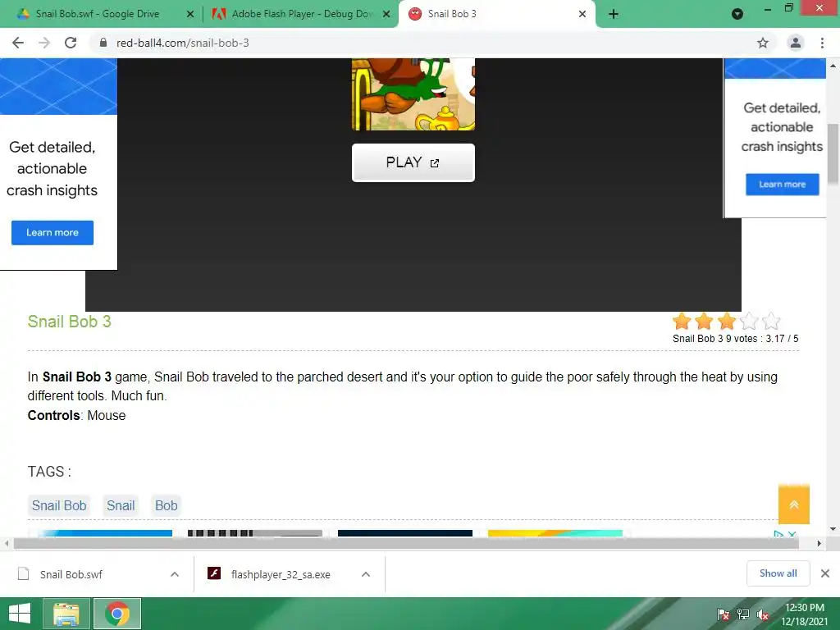Viewport: 840px width, 630px height.
Task: Click the AdChoices icon on bottom ad
Action: pos(778,534)
